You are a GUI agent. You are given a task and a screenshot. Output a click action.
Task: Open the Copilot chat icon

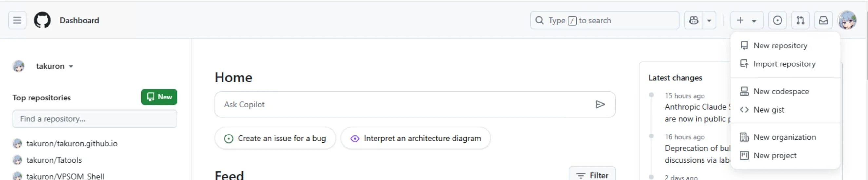click(x=693, y=20)
